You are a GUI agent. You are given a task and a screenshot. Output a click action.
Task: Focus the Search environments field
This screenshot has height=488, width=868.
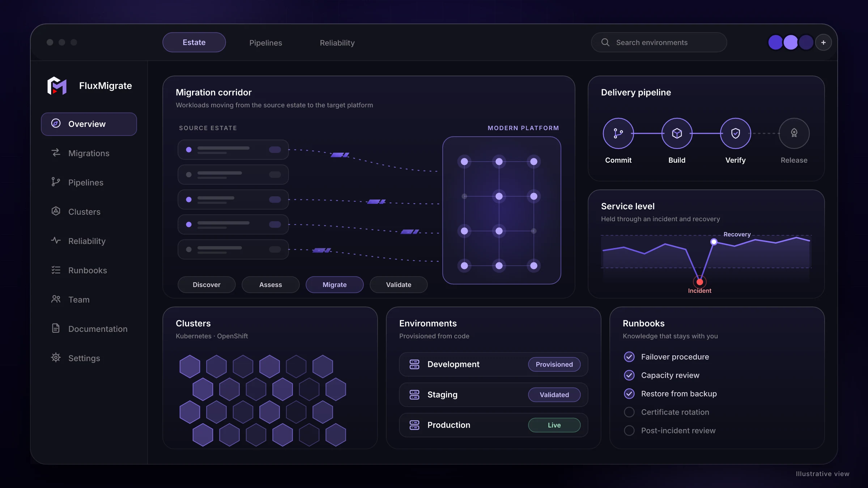tap(659, 42)
